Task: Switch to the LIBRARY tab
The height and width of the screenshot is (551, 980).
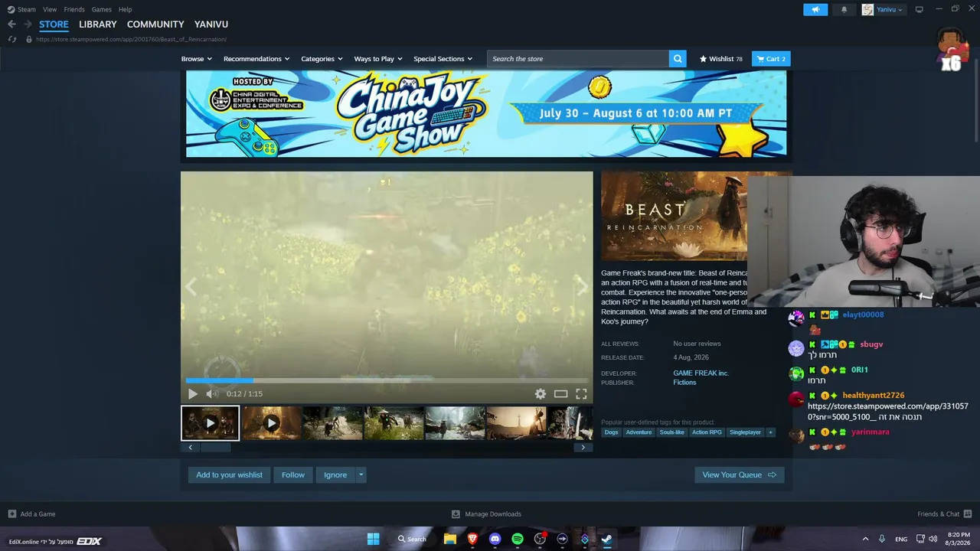Action: (x=98, y=24)
